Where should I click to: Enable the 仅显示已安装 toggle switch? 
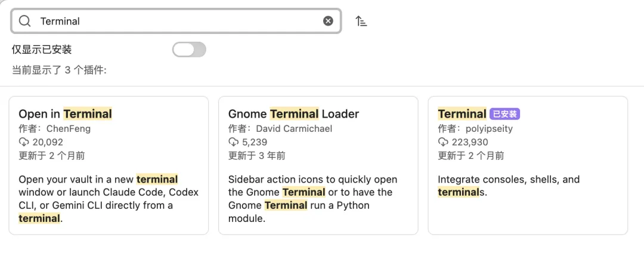click(x=189, y=50)
